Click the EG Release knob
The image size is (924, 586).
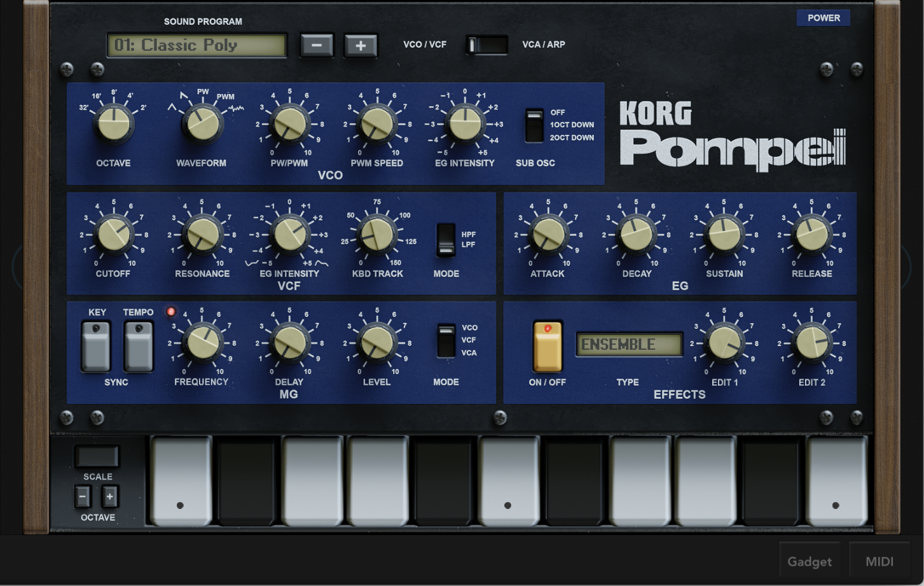(811, 234)
